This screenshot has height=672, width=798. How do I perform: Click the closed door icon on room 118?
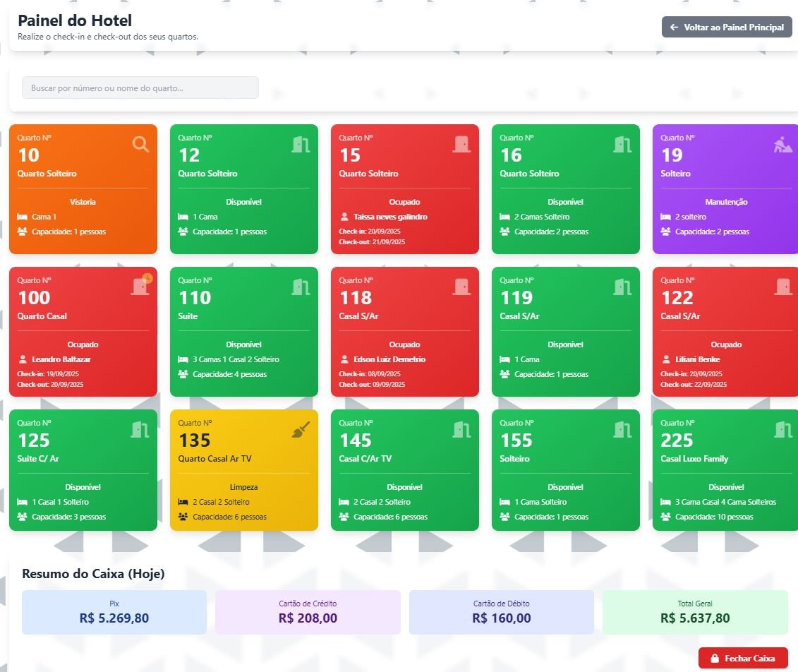coord(461,287)
